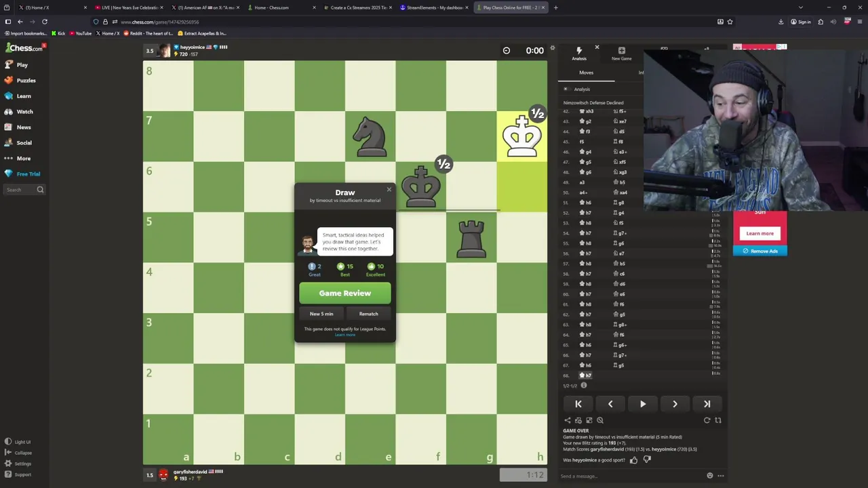Open the News section
868x488 pixels.
tap(18, 127)
